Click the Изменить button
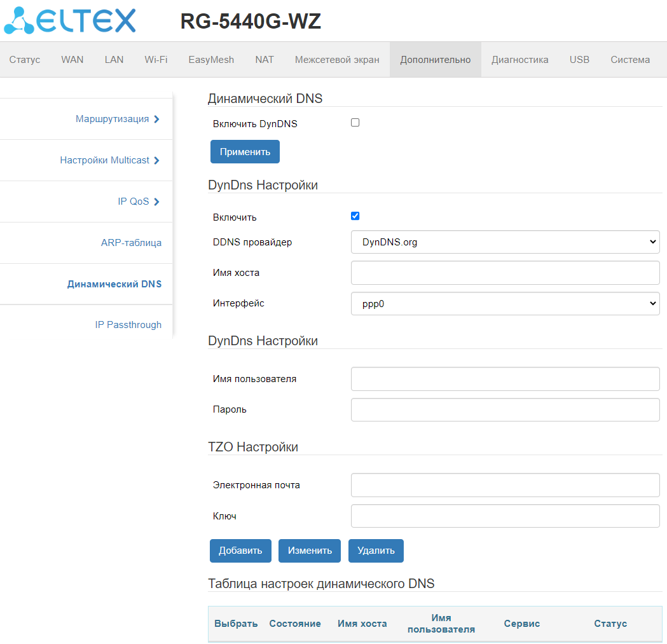667x644 pixels. click(x=310, y=551)
